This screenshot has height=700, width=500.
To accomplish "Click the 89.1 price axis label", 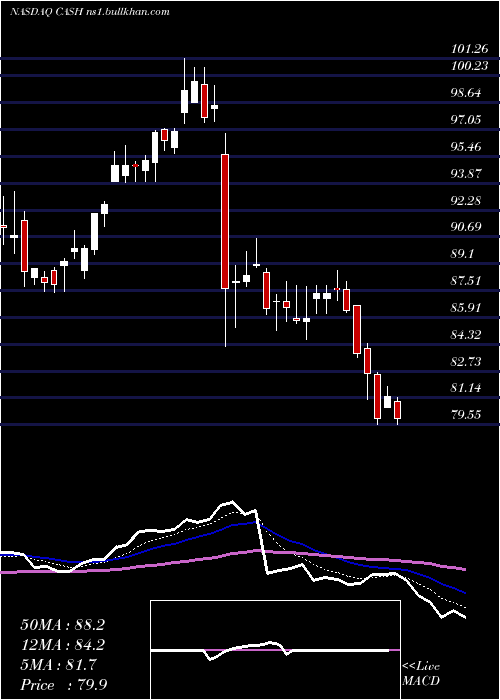I will coord(461,254).
